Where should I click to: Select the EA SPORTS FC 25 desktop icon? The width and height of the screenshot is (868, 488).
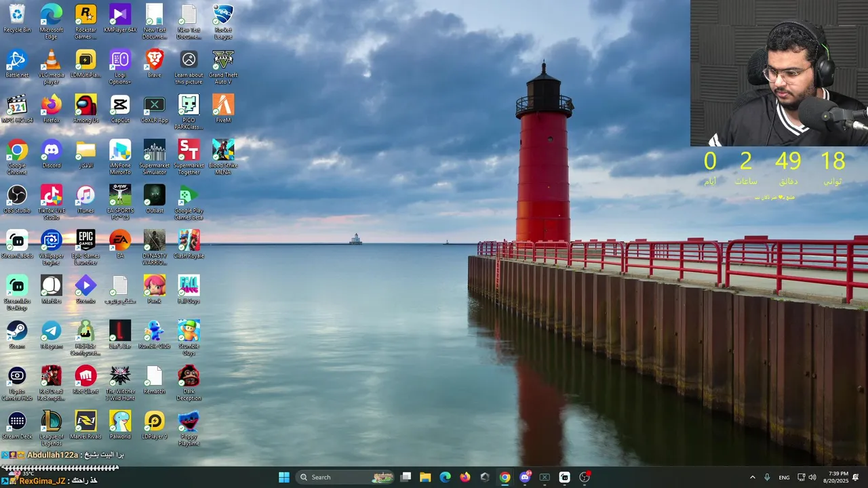tap(120, 203)
